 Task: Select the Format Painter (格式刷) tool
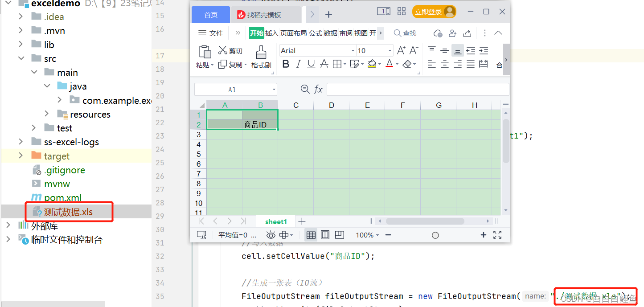[x=261, y=56]
